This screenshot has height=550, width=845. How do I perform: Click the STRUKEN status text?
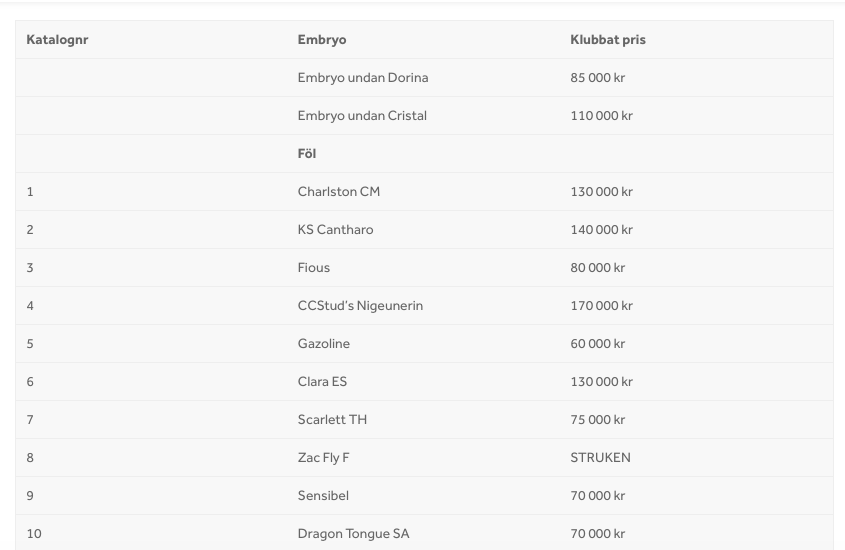[x=600, y=458]
